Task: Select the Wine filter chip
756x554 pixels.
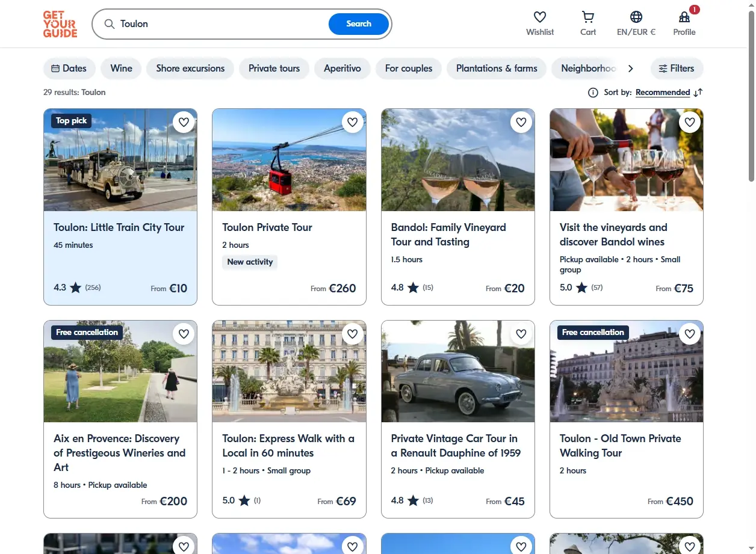Action: [121, 69]
